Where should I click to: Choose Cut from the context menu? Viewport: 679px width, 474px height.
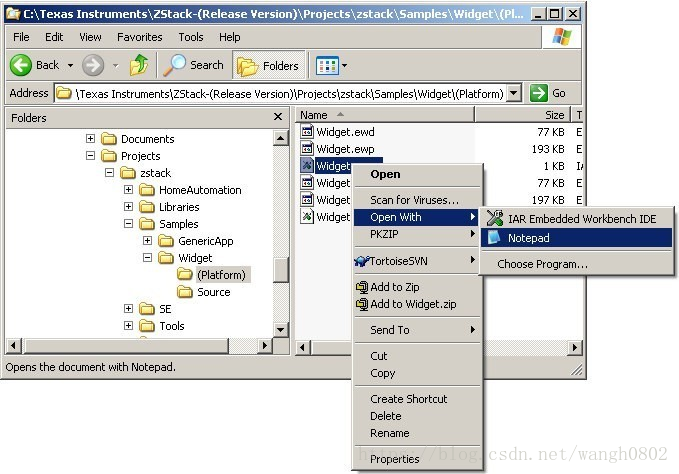click(x=418, y=356)
